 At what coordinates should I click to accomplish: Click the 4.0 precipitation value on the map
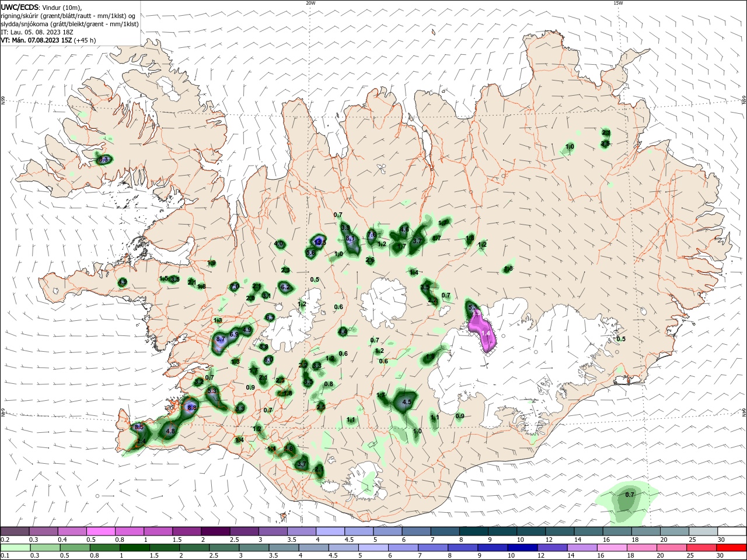click(279, 244)
